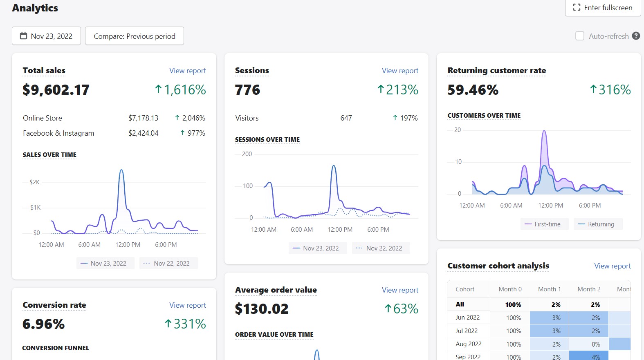This screenshot has height=360, width=644.
Task: Click the Cohort column header
Action: [465, 289]
